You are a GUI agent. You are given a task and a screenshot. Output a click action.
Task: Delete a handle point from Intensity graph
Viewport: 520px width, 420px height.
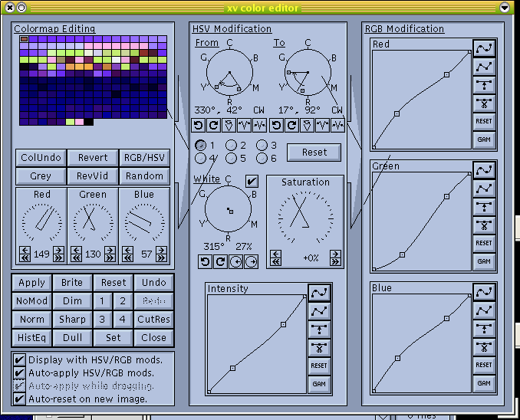click(319, 347)
